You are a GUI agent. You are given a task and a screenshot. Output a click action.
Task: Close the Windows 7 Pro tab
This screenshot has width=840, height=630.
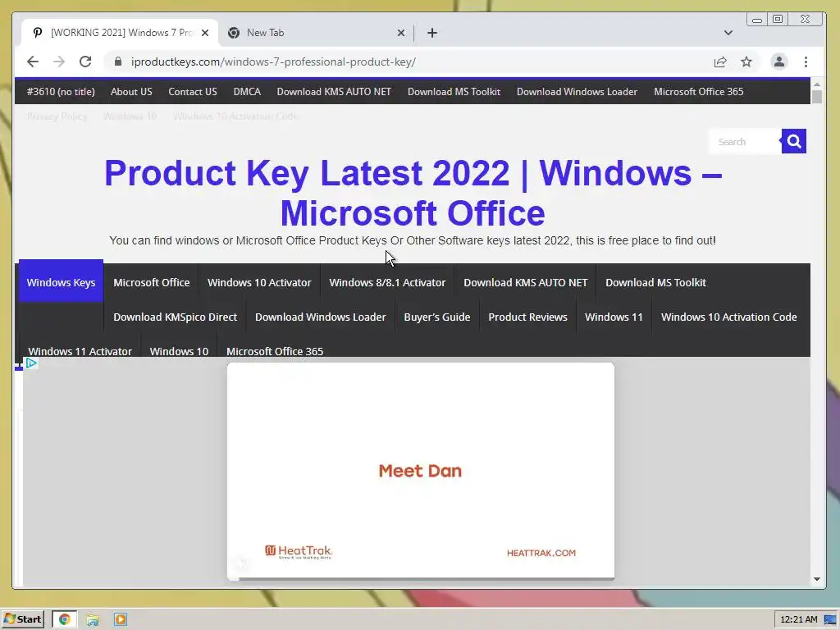click(x=205, y=33)
